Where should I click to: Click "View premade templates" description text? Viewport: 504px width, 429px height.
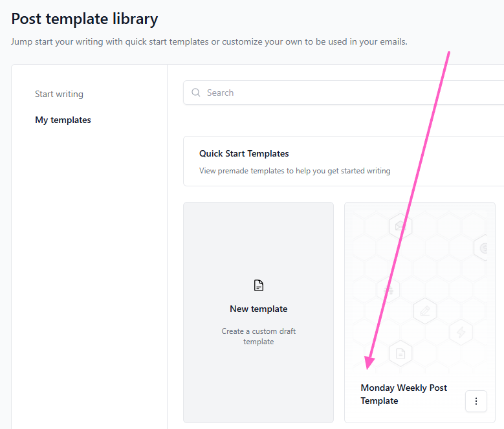point(294,171)
